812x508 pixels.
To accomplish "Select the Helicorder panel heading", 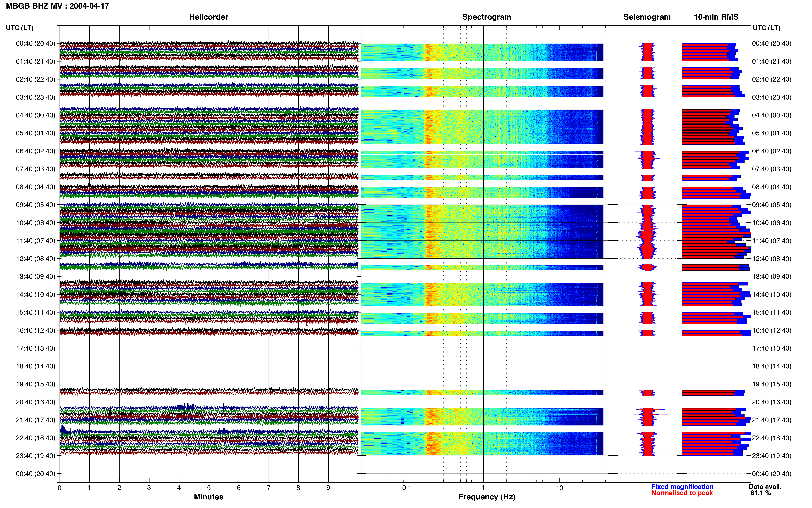I will click(x=209, y=17).
